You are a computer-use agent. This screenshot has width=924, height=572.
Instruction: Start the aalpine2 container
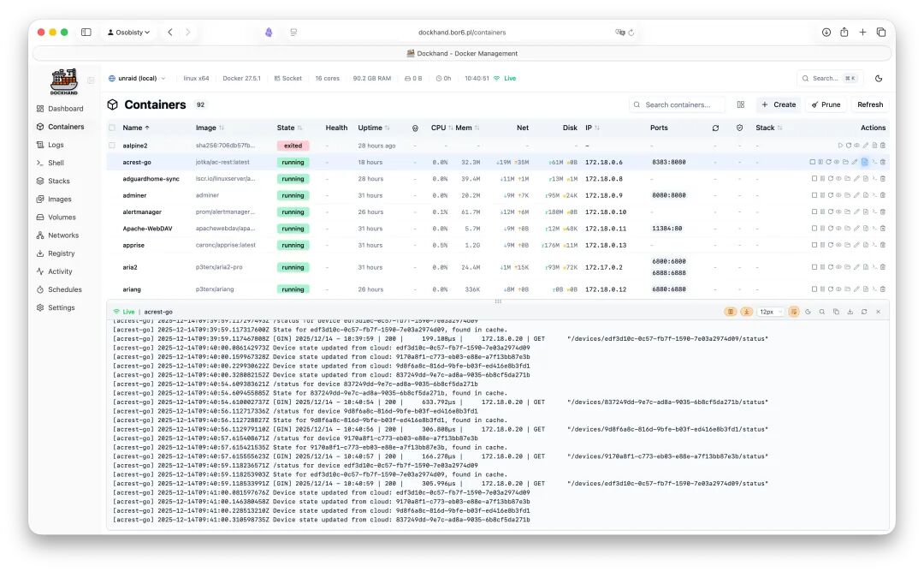point(841,145)
